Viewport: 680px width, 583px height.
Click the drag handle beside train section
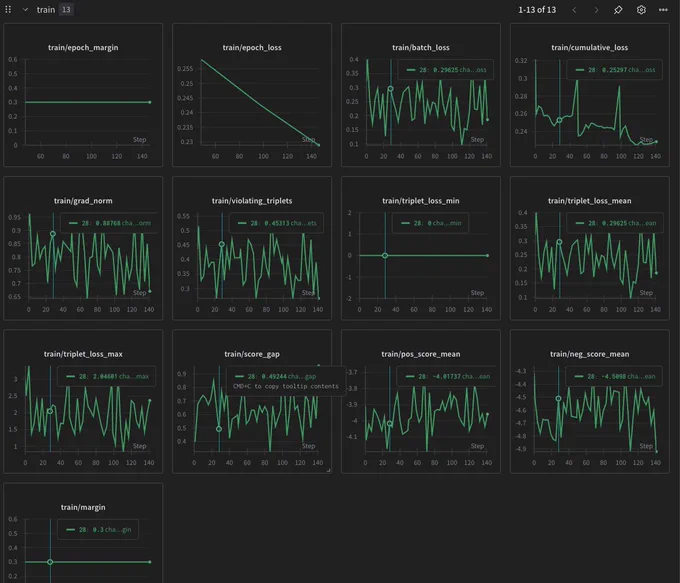coord(8,10)
